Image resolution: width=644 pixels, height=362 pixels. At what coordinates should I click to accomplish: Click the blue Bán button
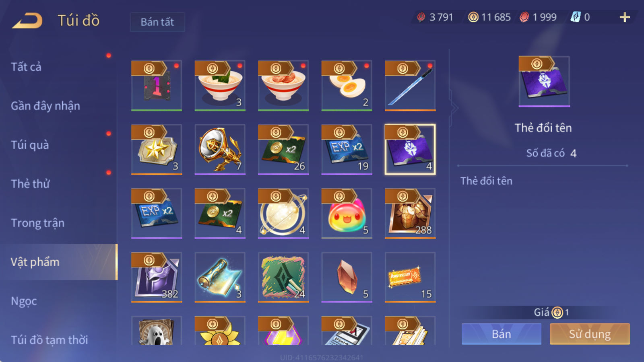(502, 334)
